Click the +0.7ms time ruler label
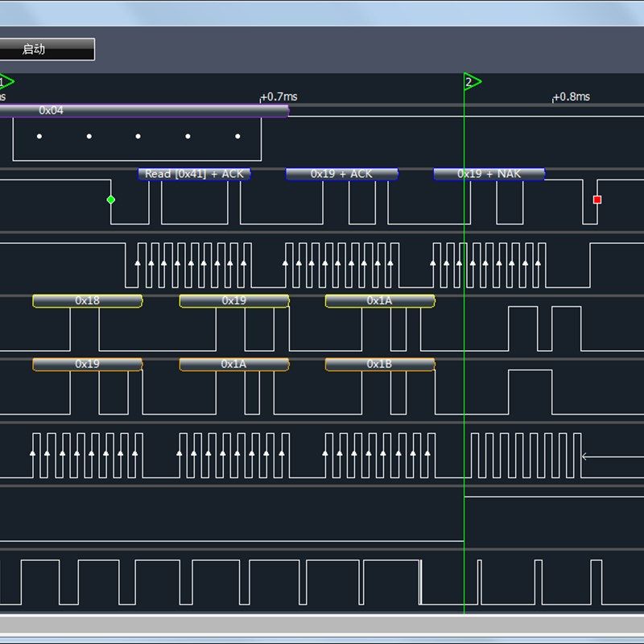Screen dimensions: 644x644 coord(279,97)
